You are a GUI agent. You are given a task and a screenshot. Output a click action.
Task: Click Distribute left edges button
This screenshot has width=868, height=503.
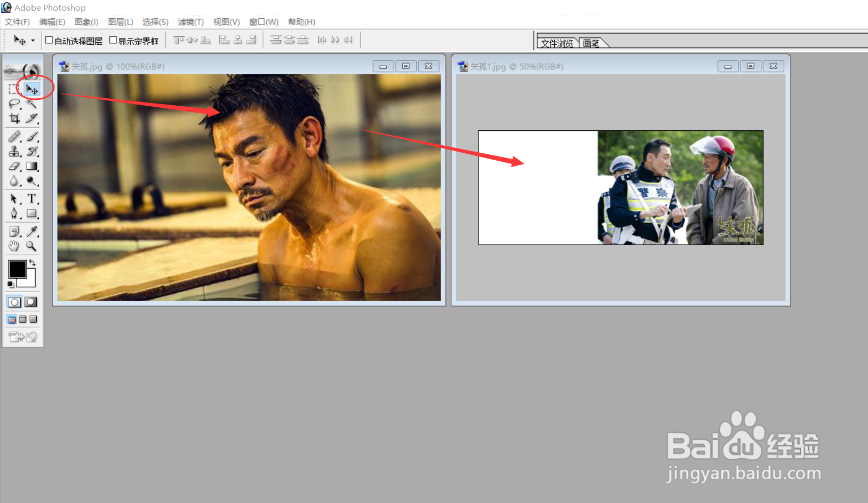click(322, 40)
